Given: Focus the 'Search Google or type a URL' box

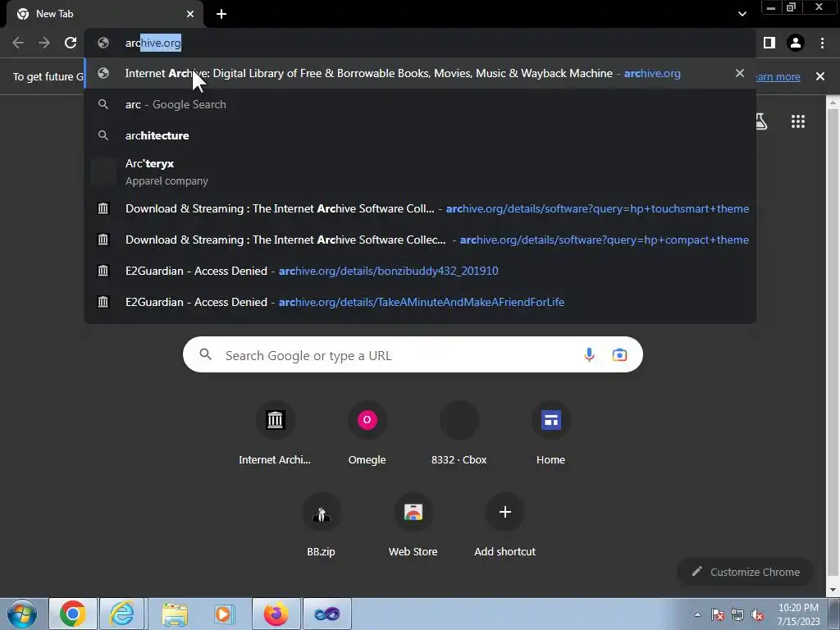Looking at the screenshot, I should pos(413,354).
